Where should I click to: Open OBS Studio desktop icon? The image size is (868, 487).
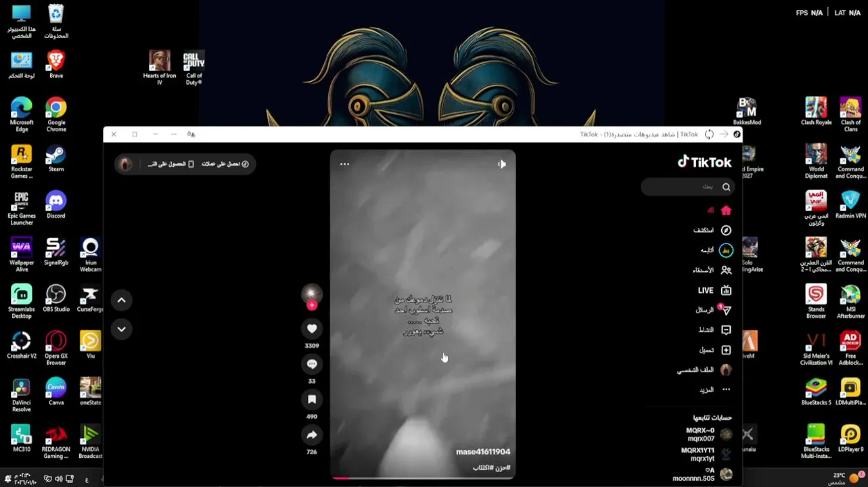click(x=56, y=299)
